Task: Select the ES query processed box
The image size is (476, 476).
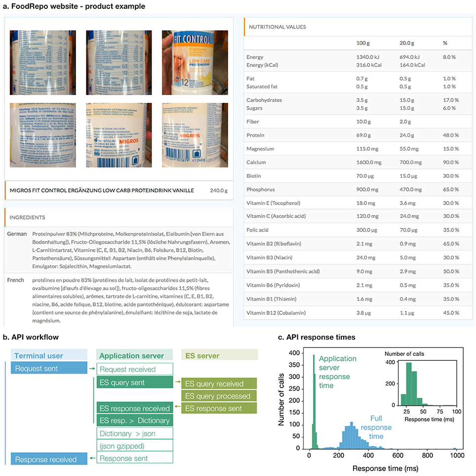Action: pos(219,396)
